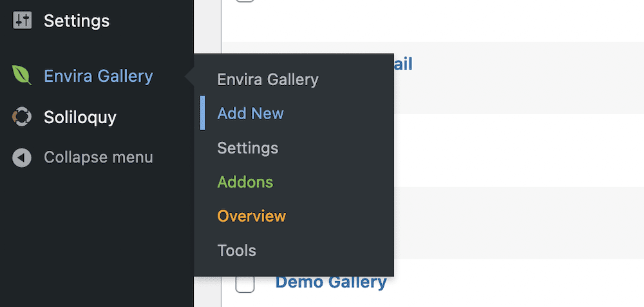The height and width of the screenshot is (307, 644).
Task: Choose Add New in the flyout submenu
Action: [x=251, y=113]
